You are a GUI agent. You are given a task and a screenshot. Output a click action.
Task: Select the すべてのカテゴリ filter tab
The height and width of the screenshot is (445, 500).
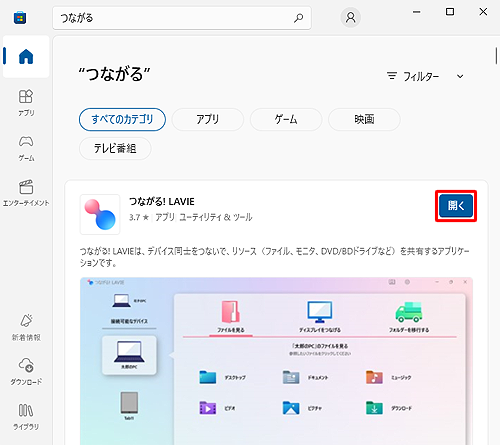(x=122, y=119)
